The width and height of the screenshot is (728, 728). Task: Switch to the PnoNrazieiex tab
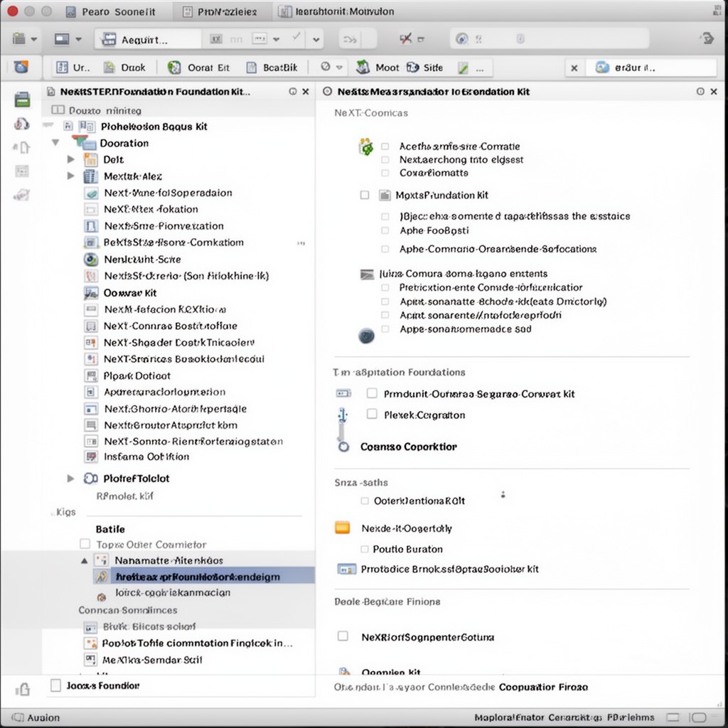(x=220, y=11)
